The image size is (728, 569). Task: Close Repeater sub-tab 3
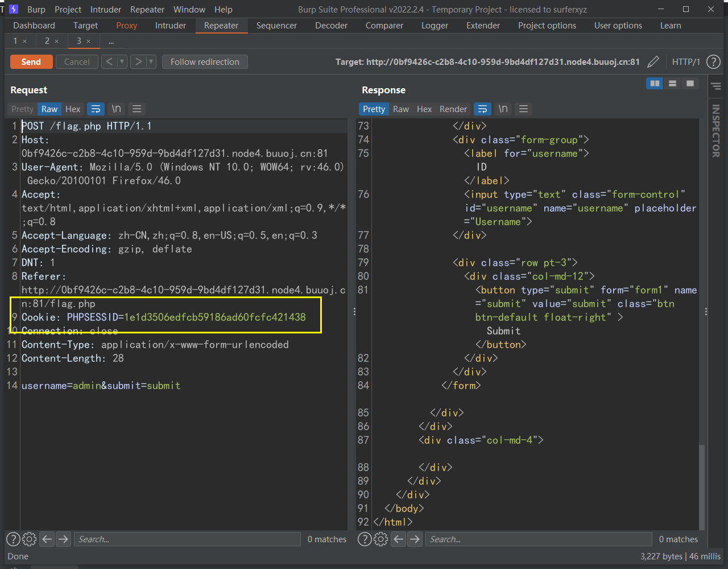pos(89,41)
